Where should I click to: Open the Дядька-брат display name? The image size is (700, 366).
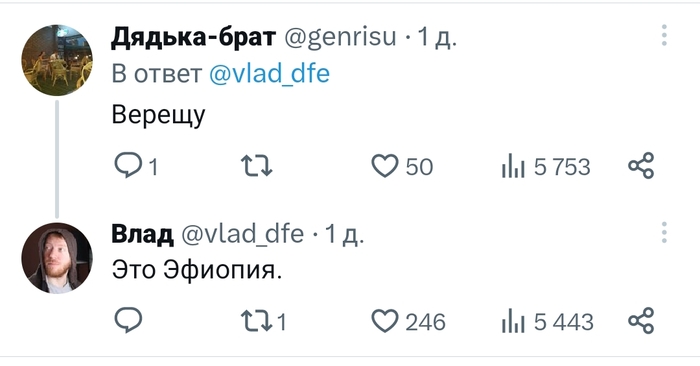(x=193, y=37)
